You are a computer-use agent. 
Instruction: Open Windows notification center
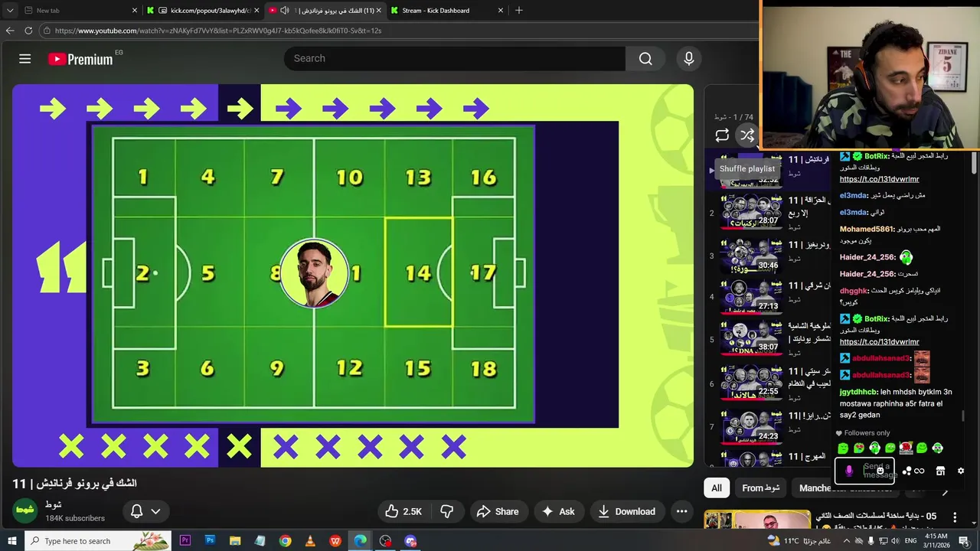(x=963, y=541)
